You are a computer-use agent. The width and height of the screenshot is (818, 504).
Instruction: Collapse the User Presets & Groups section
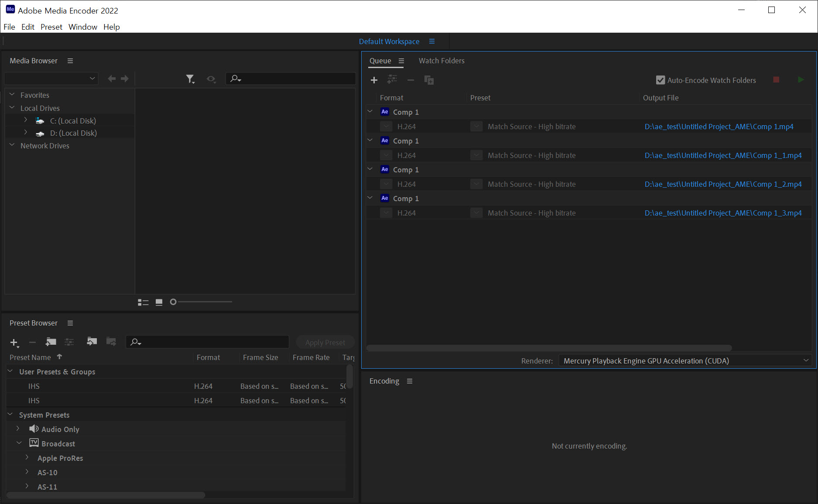point(10,371)
